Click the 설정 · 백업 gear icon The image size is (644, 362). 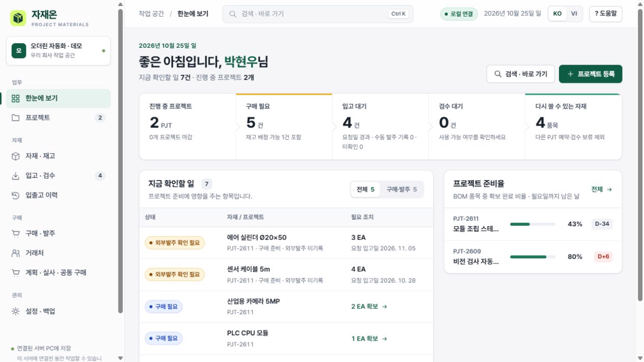tap(16, 311)
